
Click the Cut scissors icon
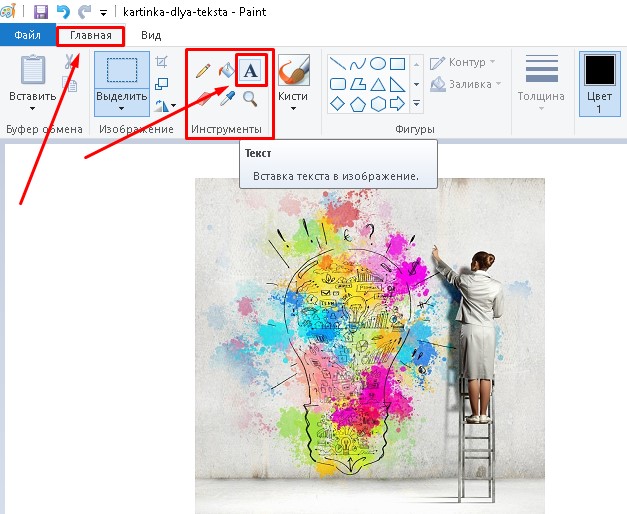point(70,62)
